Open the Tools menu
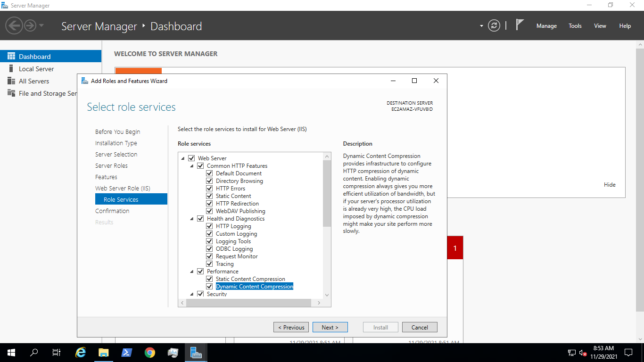The width and height of the screenshot is (644, 362). pos(575,25)
